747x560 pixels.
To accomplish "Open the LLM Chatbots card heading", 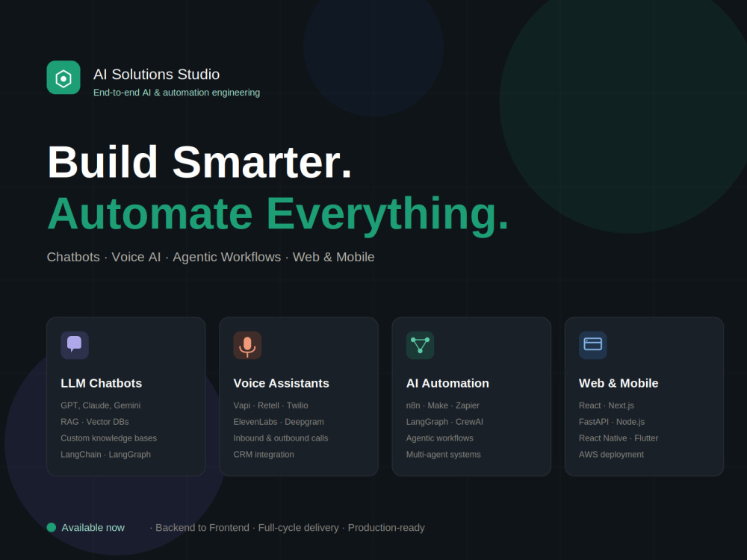I will click(x=102, y=383).
